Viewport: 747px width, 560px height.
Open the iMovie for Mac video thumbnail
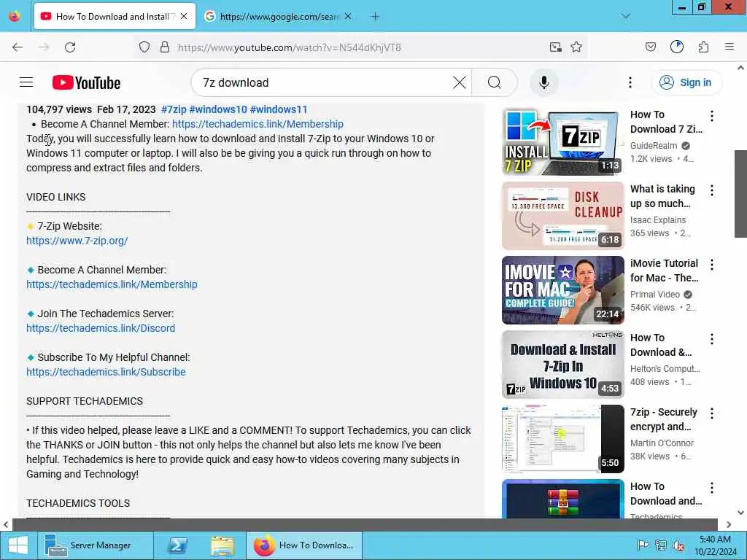point(563,290)
